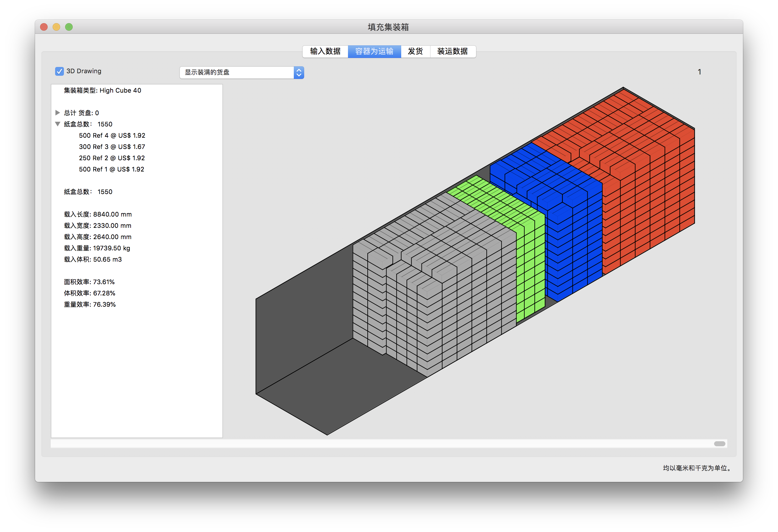Viewport: 778px width, 532px height.
Task: Click the 面积效率: 73.61% line
Action: [89, 282]
